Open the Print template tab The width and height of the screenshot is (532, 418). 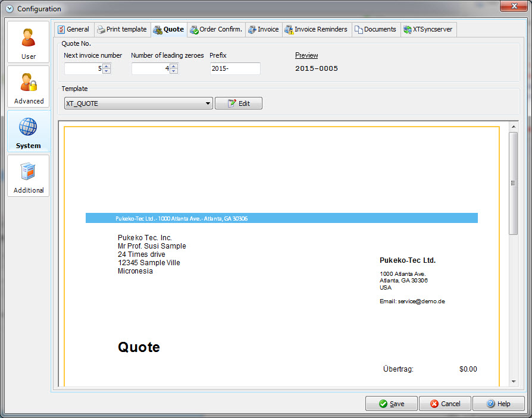122,29
